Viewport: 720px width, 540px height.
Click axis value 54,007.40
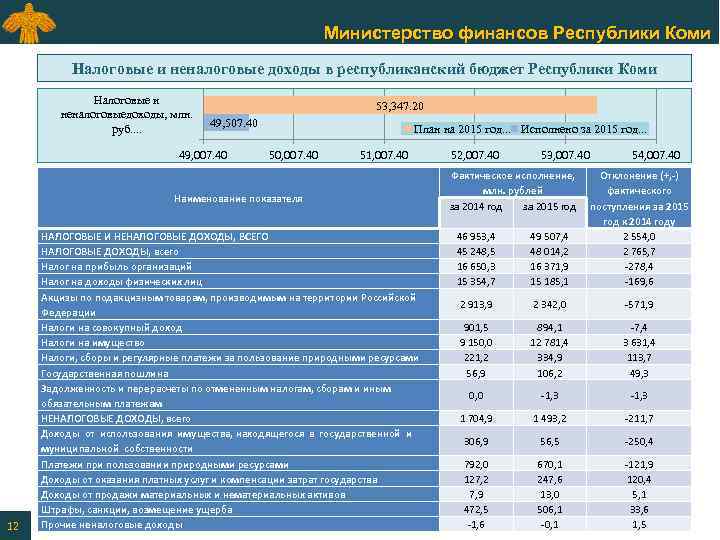(656, 155)
